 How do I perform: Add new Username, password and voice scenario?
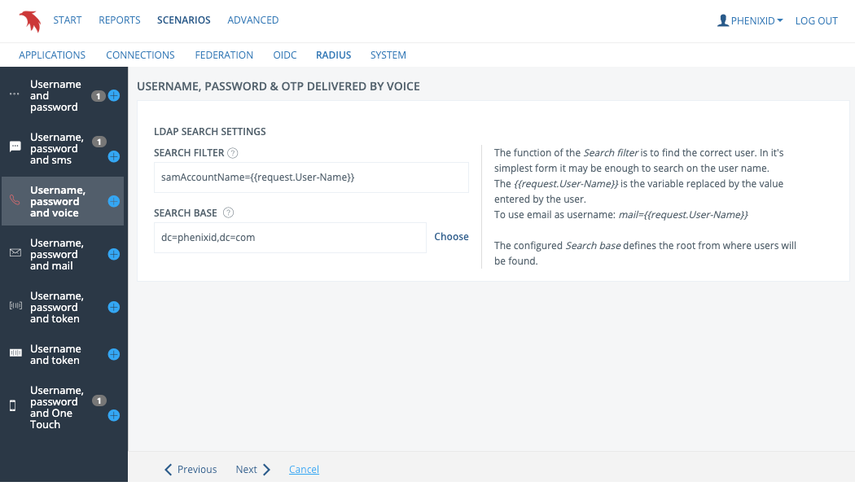click(x=114, y=201)
